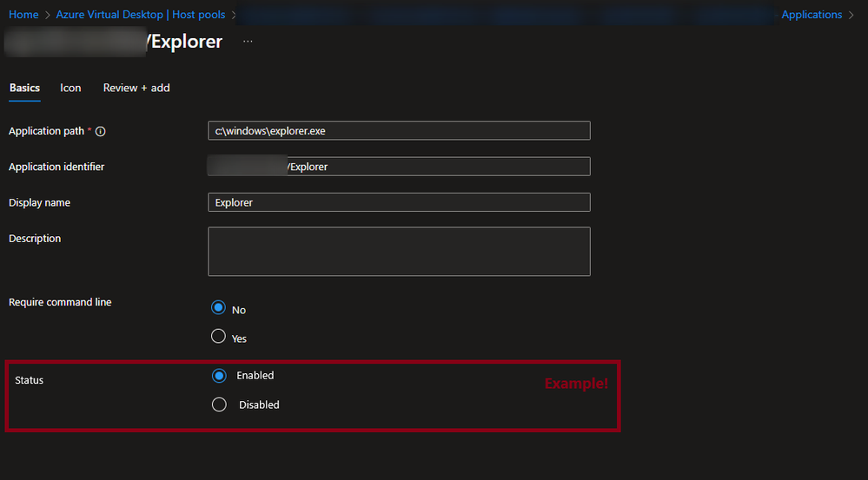Click the Require command line label
The image size is (868, 480).
[x=60, y=302]
